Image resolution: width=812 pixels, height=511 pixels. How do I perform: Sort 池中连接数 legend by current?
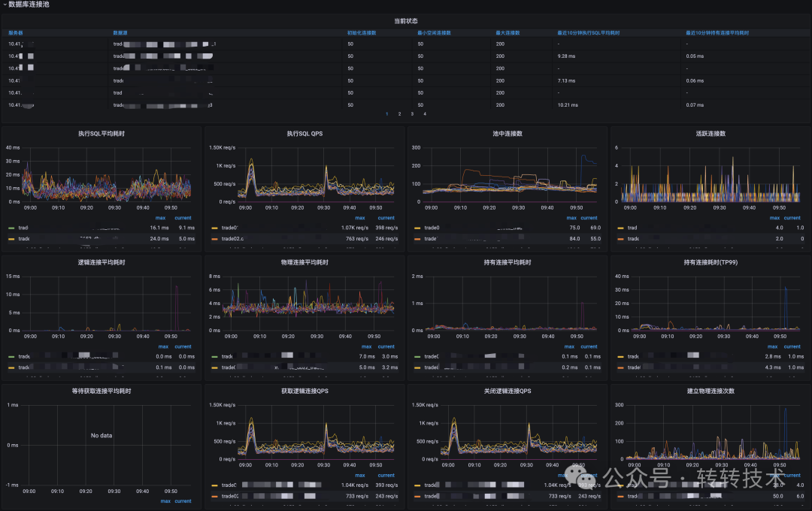click(589, 218)
